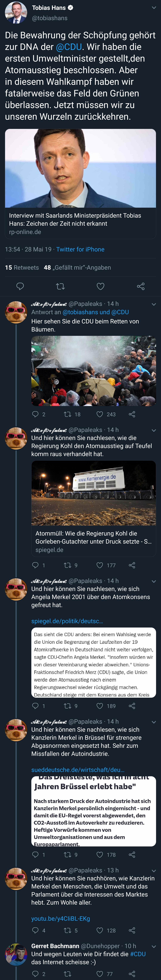This screenshot has width=161, height=980.
Task: Open the main tweet's options chevron
Action: click(154, 8)
